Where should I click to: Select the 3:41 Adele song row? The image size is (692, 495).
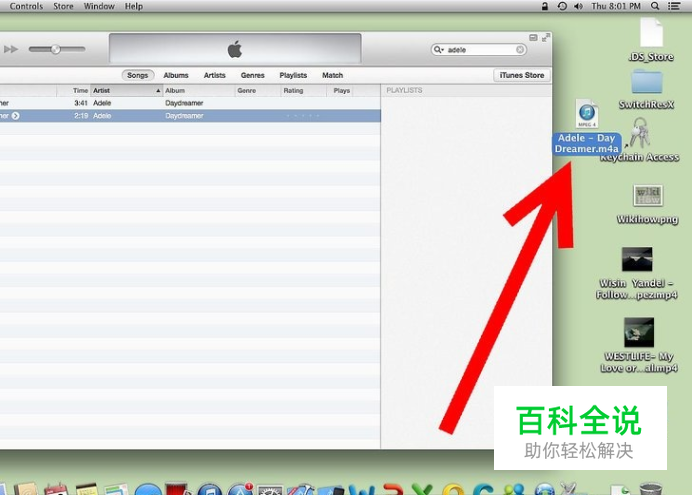click(190, 103)
